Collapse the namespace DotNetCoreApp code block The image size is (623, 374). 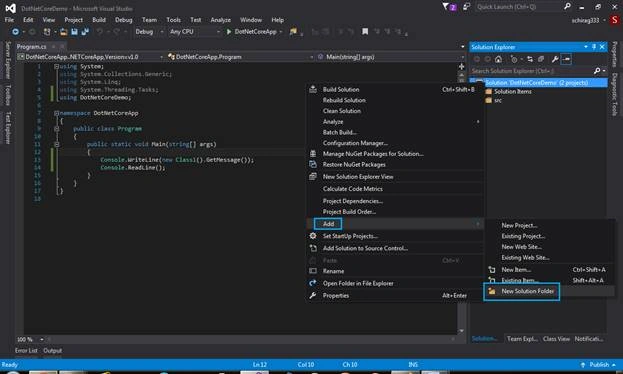point(56,113)
